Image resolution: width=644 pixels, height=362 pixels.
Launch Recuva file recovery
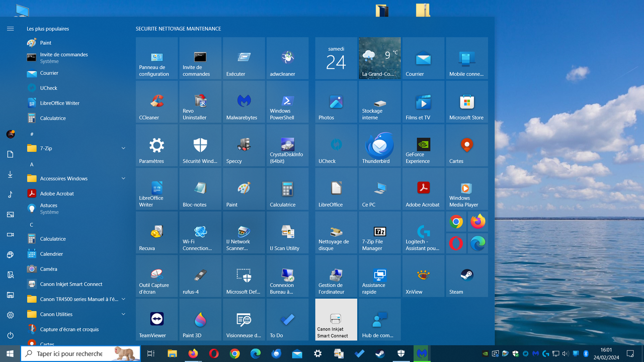(156, 233)
